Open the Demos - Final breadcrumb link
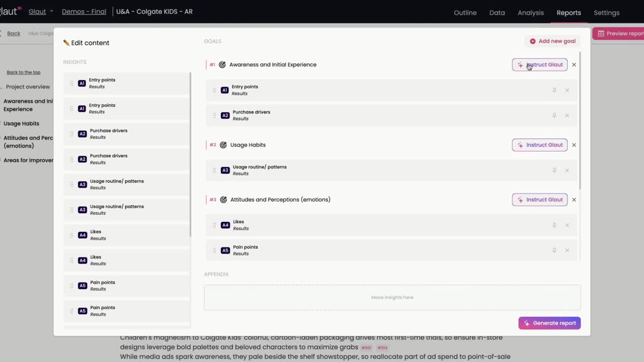The image size is (644, 362). [x=84, y=11]
